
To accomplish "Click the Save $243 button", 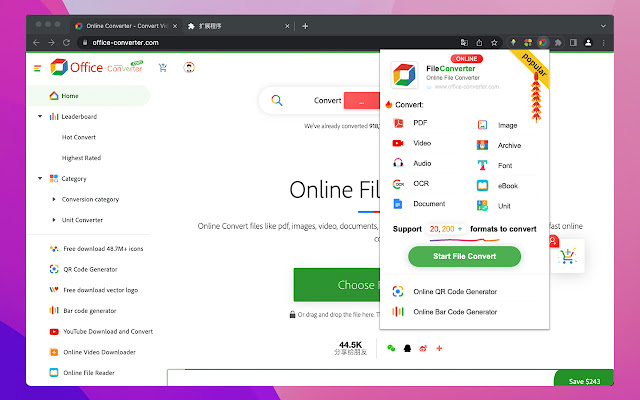I will point(584,378).
